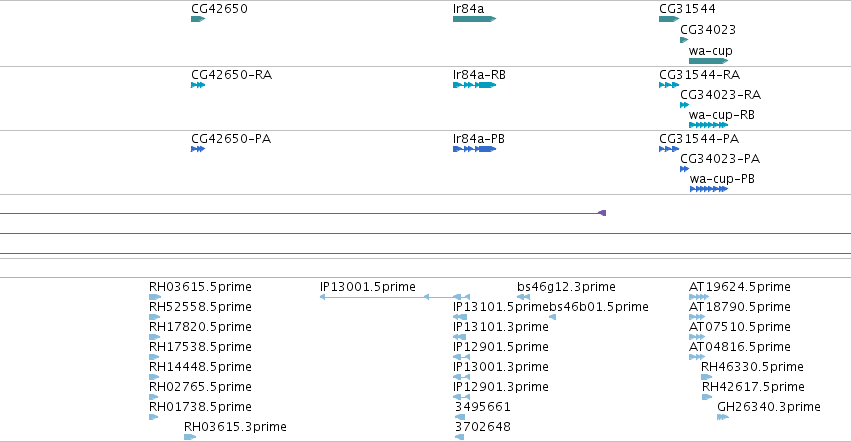Click the Ir84a gene arrow glyph
The height and width of the screenshot is (442, 851).
click(474, 19)
